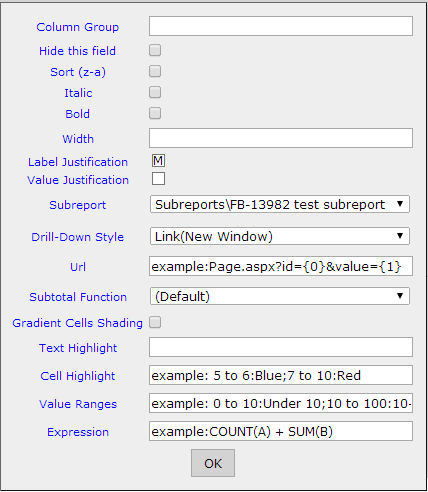
Task: Click the Italic label
Action: tap(78, 93)
